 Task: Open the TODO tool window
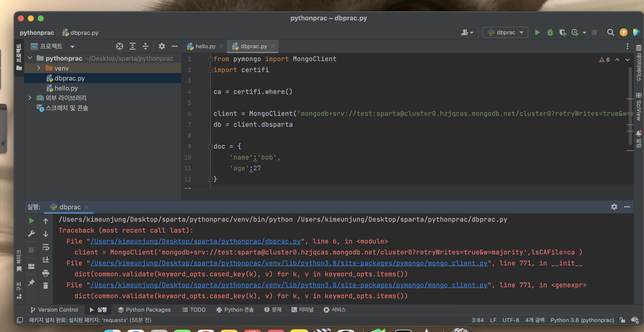click(x=194, y=310)
